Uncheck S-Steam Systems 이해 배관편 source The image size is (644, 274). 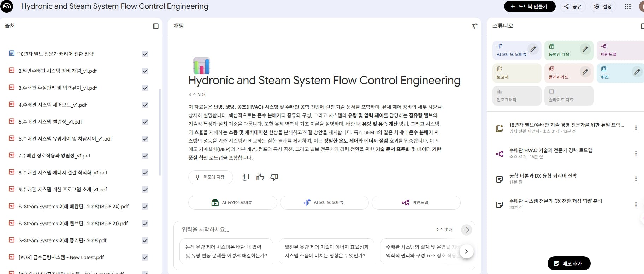[x=145, y=207]
